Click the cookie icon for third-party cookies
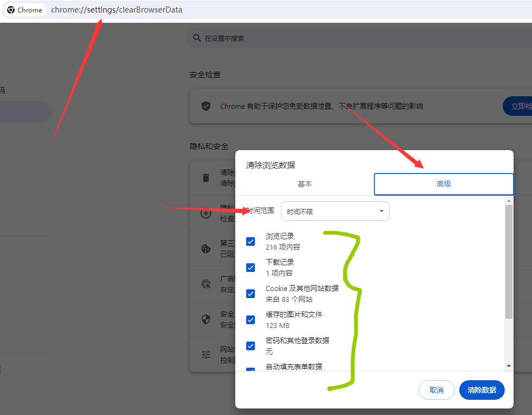This screenshot has height=415, width=532. 206,249
